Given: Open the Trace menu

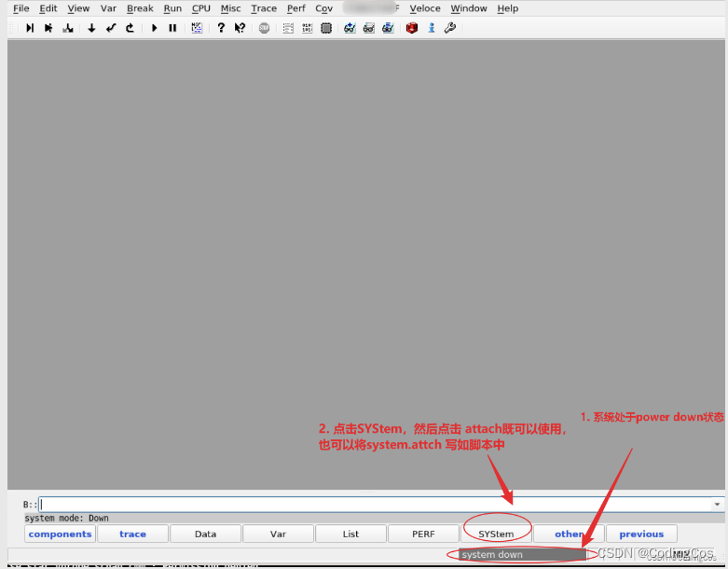Looking at the screenshot, I should pyautogui.click(x=264, y=8).
